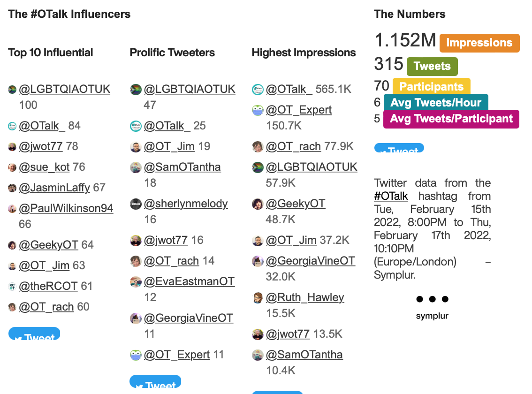
Task: Click @EvaEastmanOT profile avatar
Action: click(x=136, y=282)
